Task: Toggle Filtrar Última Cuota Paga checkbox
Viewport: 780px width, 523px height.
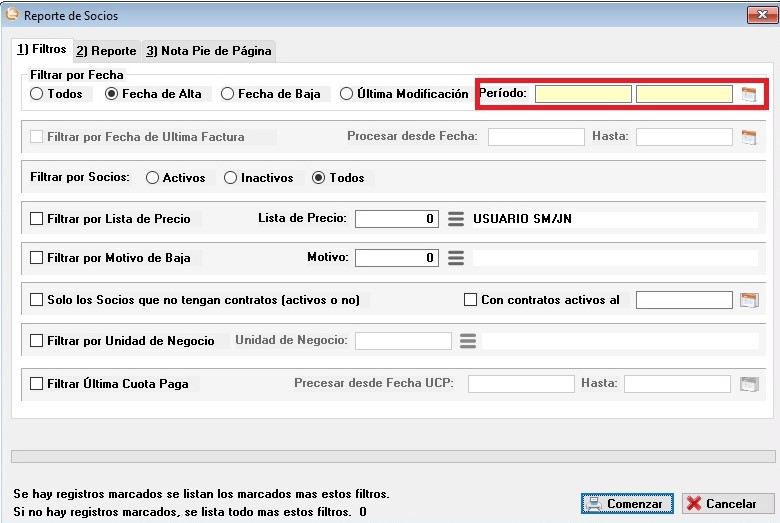Action: click(x=37, y=383)
